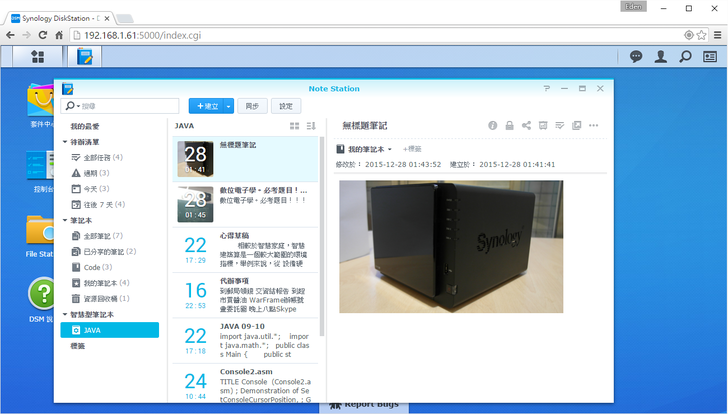The image size is (728, 414).
Task: Open the DSM notifications chat icon
Action: click(636, 57)
